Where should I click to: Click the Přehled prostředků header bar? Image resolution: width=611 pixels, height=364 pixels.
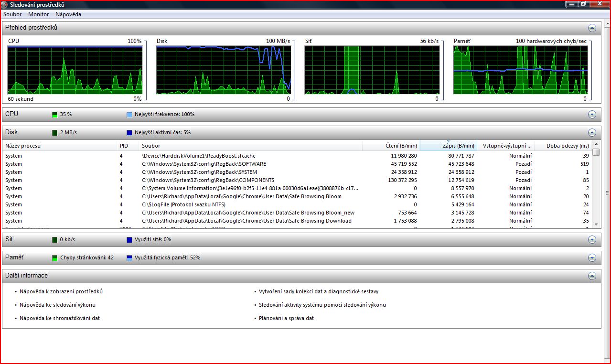pyautogui.click(x=301, y=28)
